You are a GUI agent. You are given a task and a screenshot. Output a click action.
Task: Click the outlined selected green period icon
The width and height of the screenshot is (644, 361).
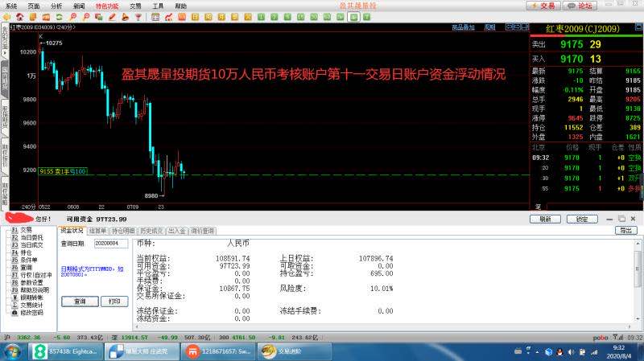pos(353,17)
